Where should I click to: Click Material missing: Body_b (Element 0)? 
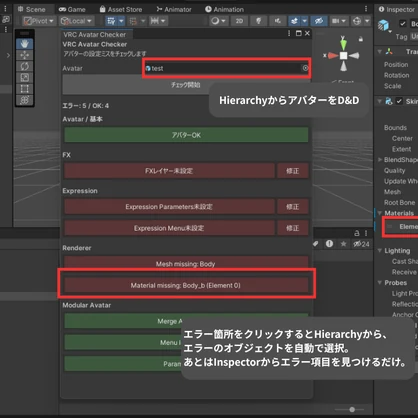point(186,285)
